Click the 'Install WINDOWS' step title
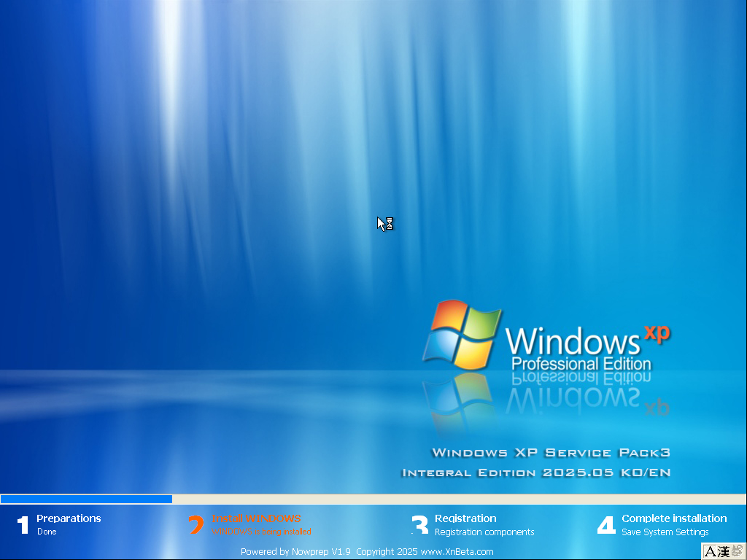Screen dimensions: 747x560 click(x=256, y=518)
